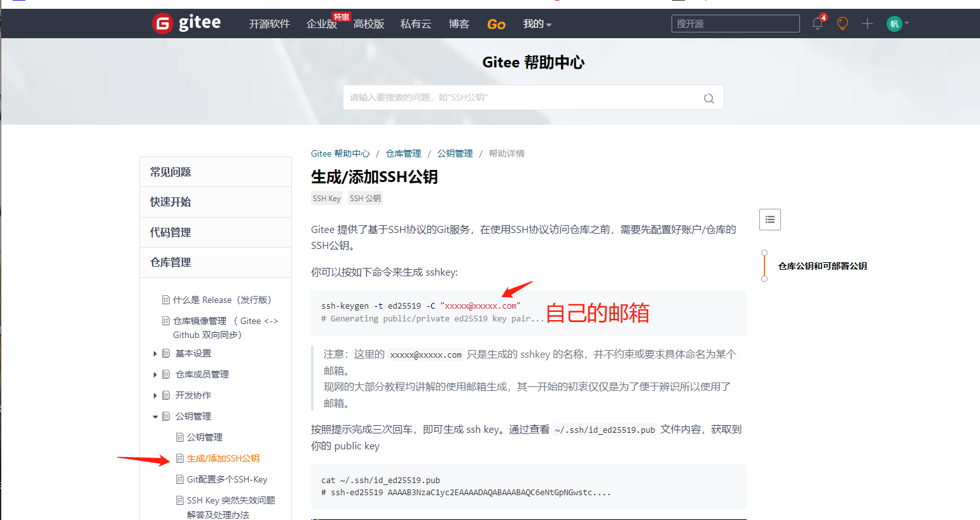Click the search magnifier icon in help center
Screen dimensions: 980x520
[709, 98]
